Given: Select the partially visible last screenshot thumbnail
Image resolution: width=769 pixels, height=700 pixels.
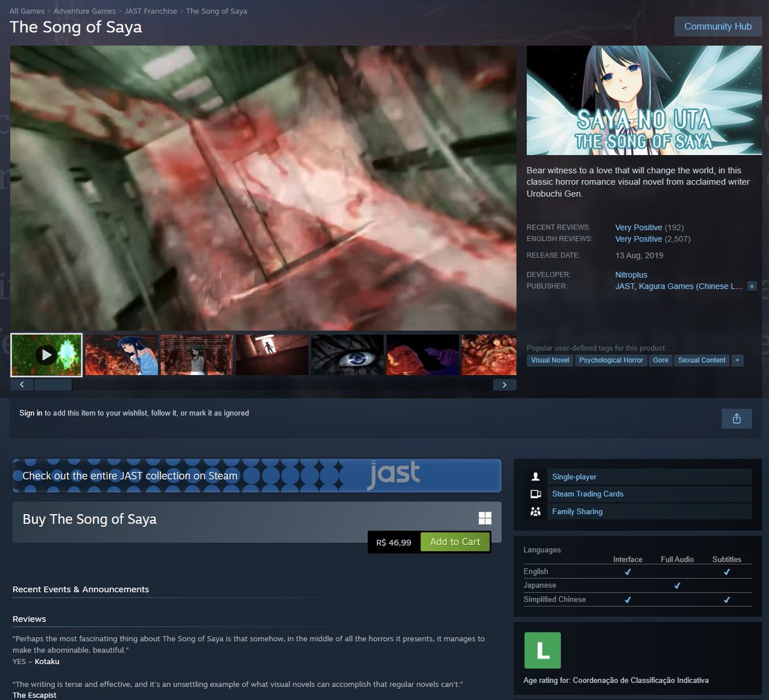Looking at the screenshot, I should pos(489,354).
